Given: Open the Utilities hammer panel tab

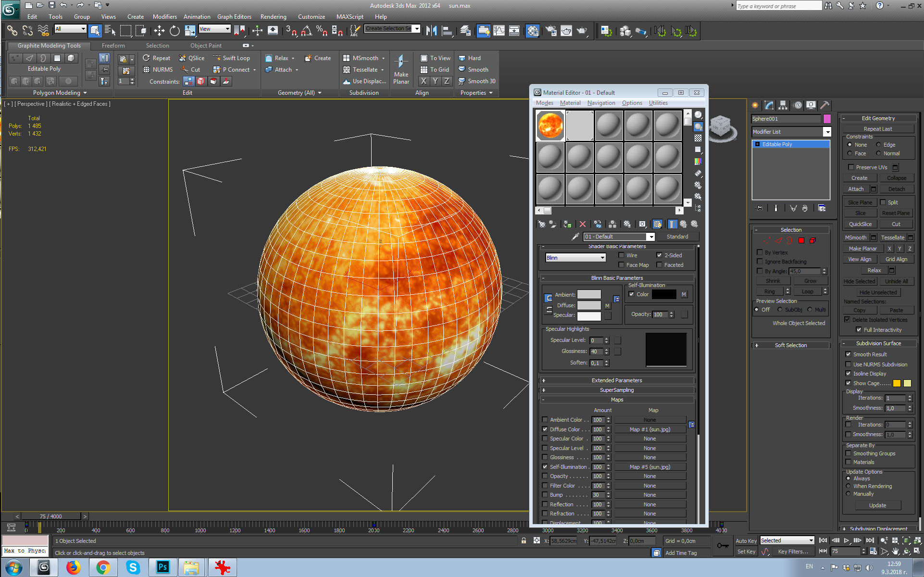Looking at the screenshot, I should [x=824, y=105].
